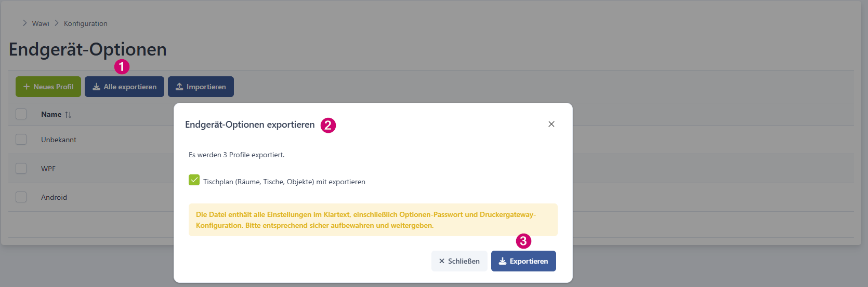Click the upload icon on Importieren
The height and width of the screenshot is (287, 868).
179,87
